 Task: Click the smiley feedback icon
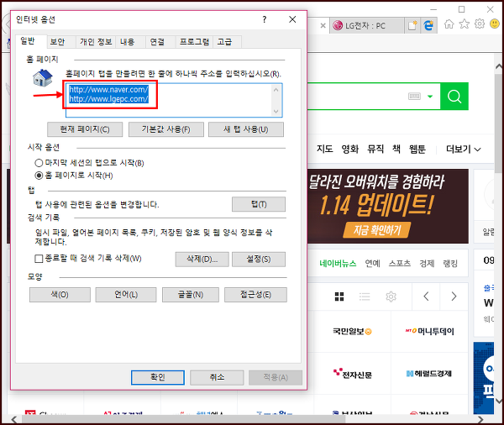(495, 24)
